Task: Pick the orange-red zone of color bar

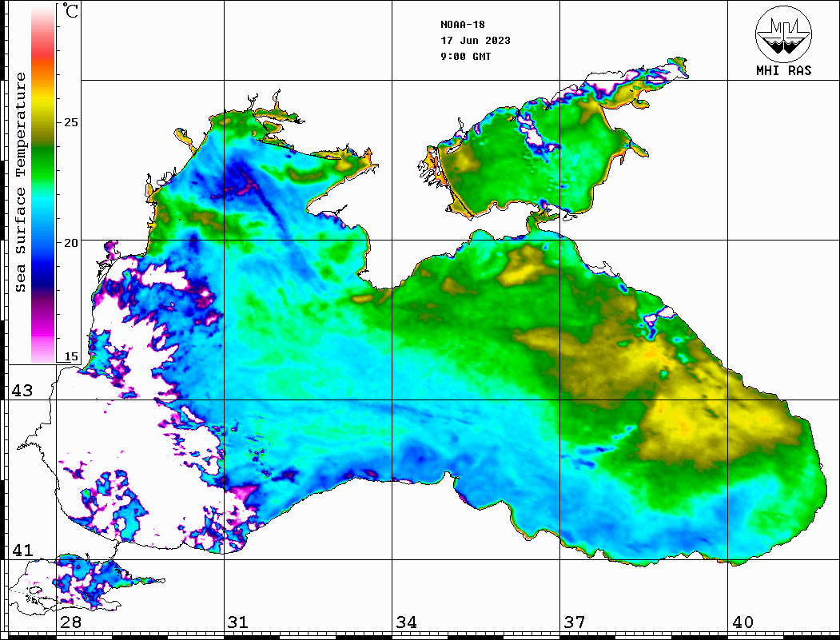Action: tap(42, 60)
